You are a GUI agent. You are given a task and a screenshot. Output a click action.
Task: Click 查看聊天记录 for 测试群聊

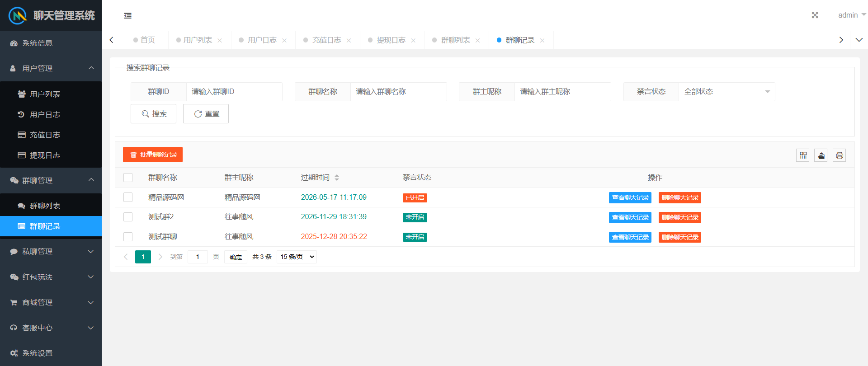tap(630, 237)
